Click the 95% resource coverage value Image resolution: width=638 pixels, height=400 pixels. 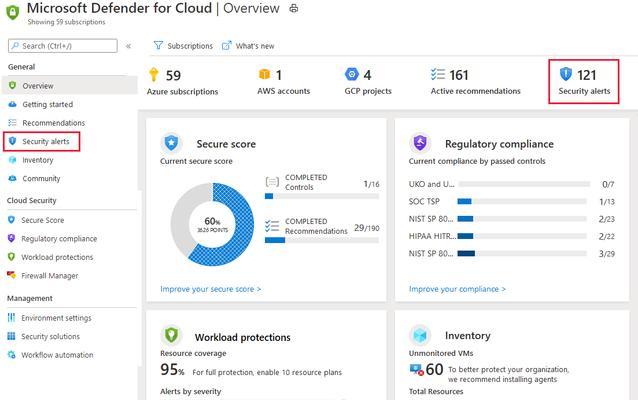coord(172,369)
